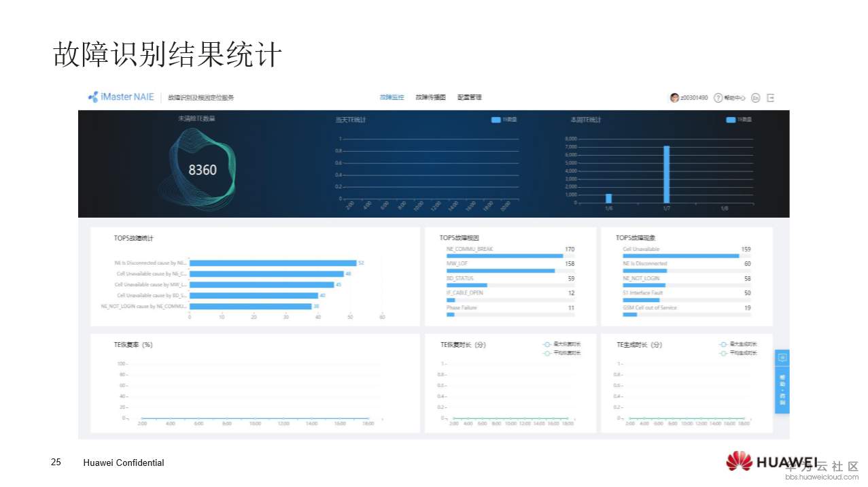The image size is (868, 487).
Task: Select NE Is Disconnected phenomenon row
Action: pos(687,267)
